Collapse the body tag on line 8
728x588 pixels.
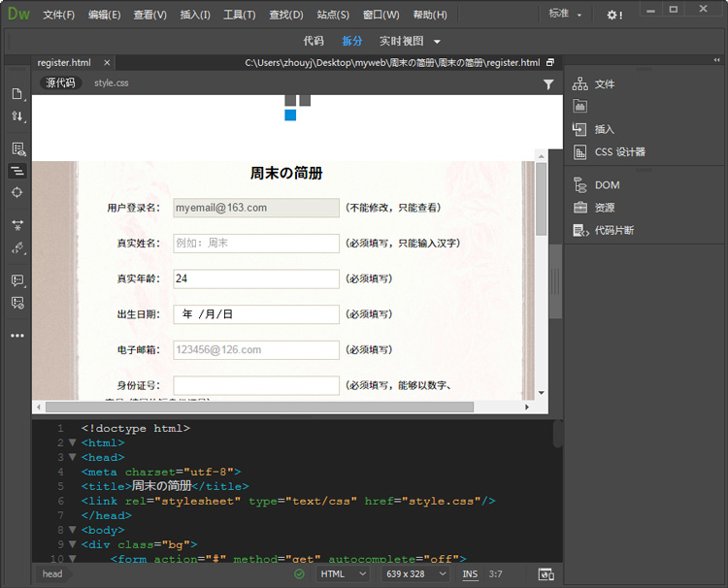(x=72, y=530)
